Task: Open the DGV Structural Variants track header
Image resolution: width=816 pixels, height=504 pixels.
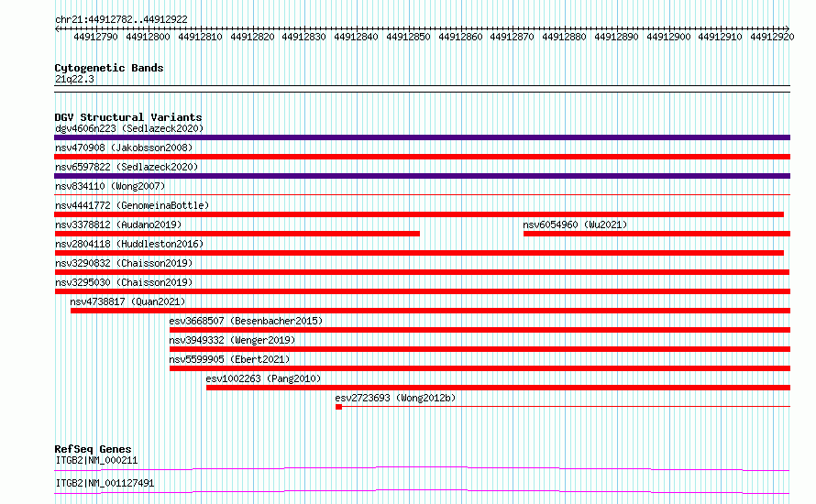Action: [128, 117]
